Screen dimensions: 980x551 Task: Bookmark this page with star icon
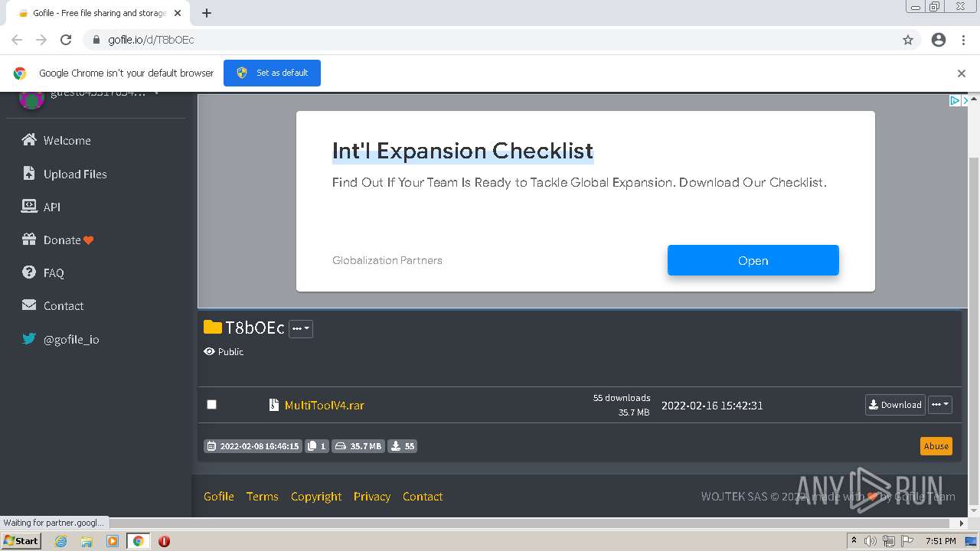[908, 40]
